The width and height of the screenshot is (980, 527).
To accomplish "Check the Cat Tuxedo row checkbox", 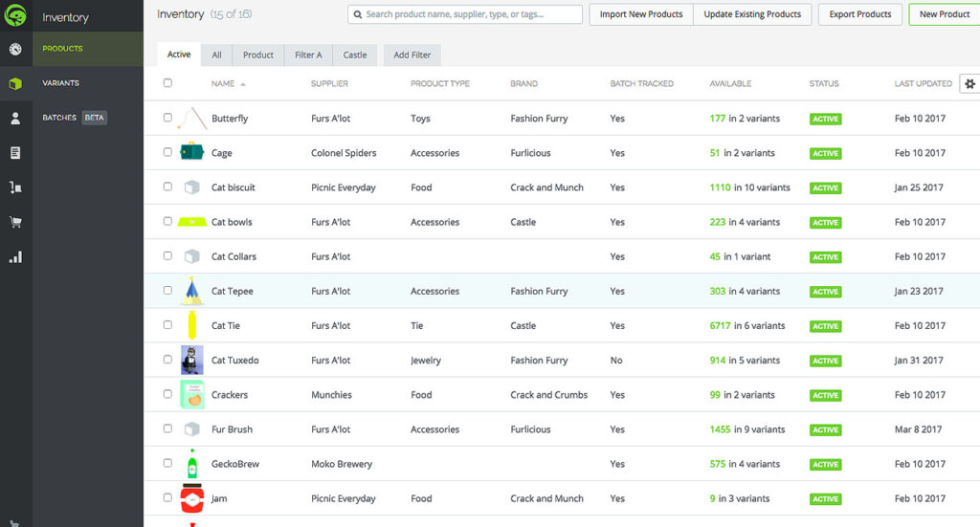I will coord(167,359).
